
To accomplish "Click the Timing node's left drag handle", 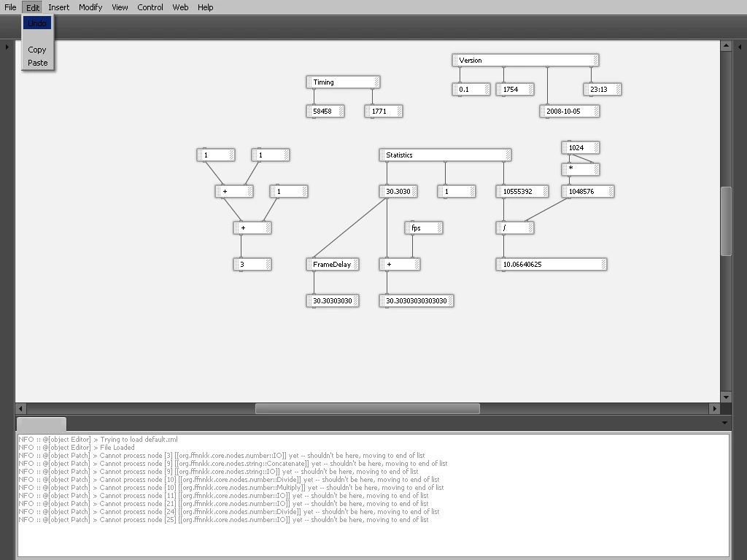I will click(309, 82).
